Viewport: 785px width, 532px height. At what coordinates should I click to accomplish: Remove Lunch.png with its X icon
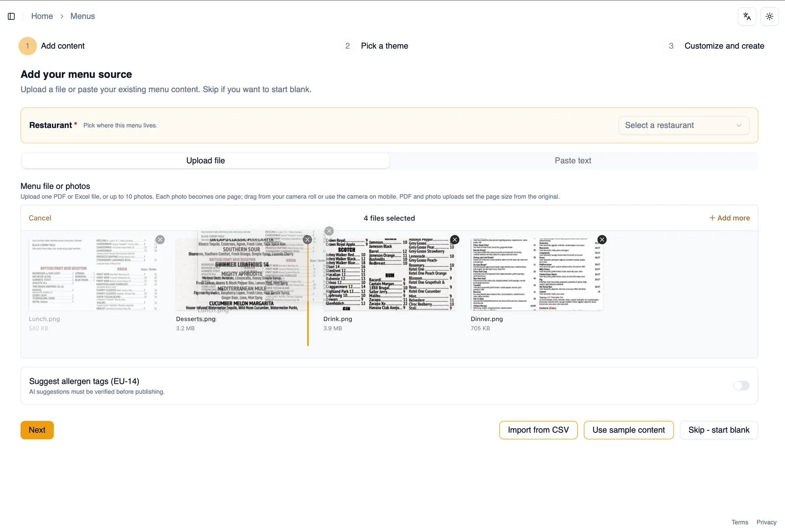[160, 239]
